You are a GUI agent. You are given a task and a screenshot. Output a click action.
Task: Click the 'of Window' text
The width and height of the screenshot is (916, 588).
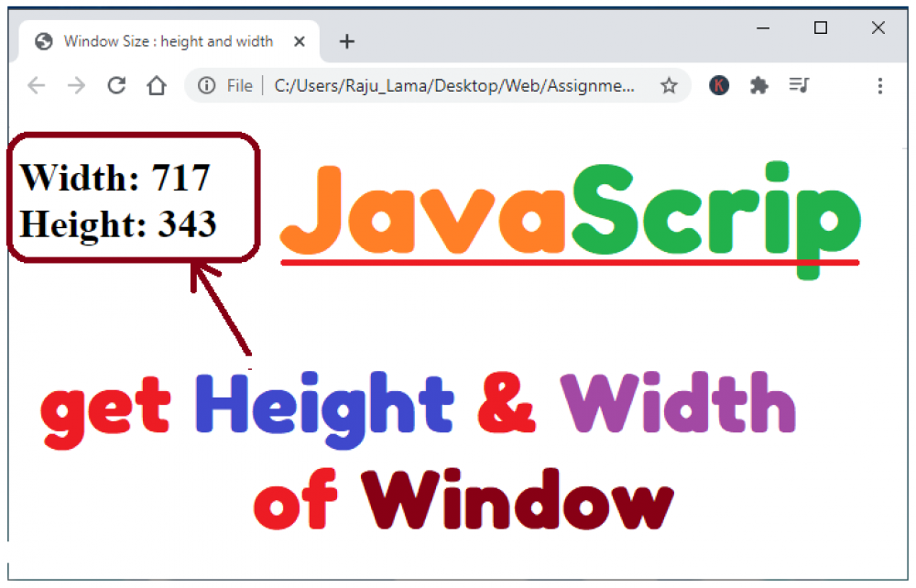pyautogui.click(x=463, y=503)
